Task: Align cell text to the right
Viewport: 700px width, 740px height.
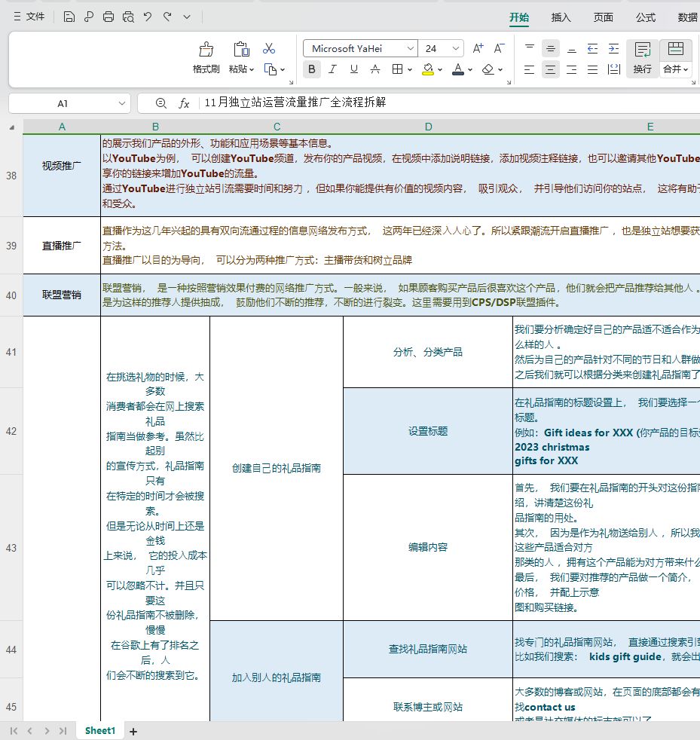Action: tap(572, 69)
